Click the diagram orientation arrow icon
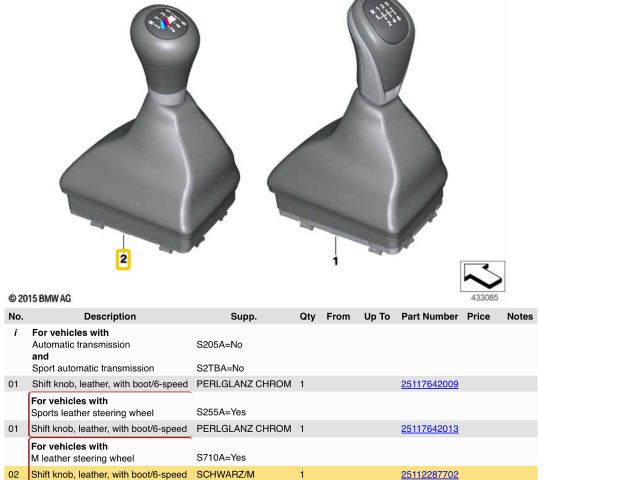The height and width of the screenshot is (480, 640). point(482,276)
